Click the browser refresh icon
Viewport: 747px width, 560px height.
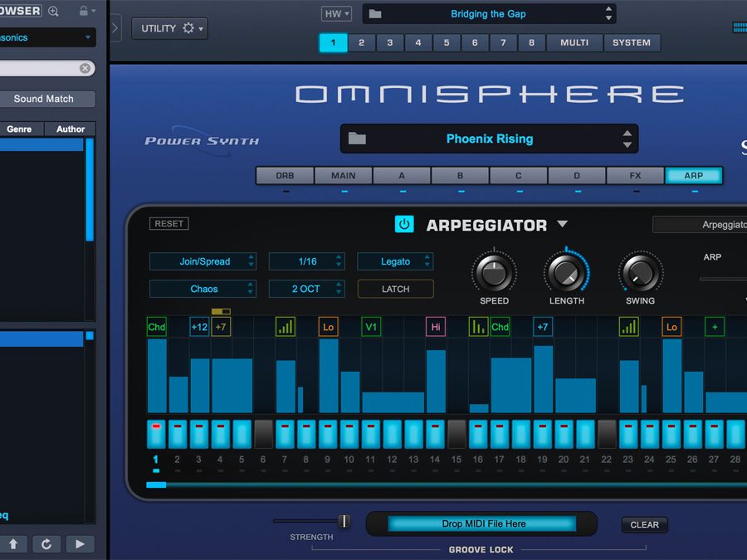[x=46, y=543]
